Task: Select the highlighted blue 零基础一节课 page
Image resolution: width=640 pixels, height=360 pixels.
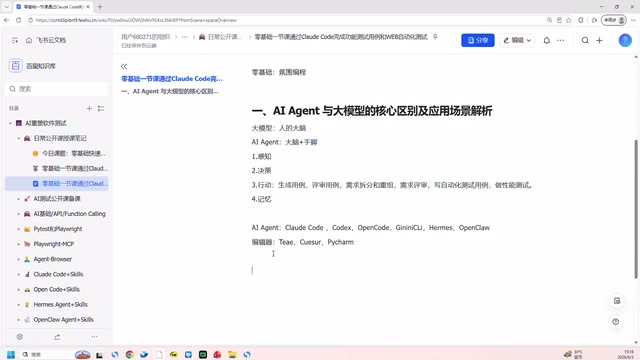Action: 57,183
